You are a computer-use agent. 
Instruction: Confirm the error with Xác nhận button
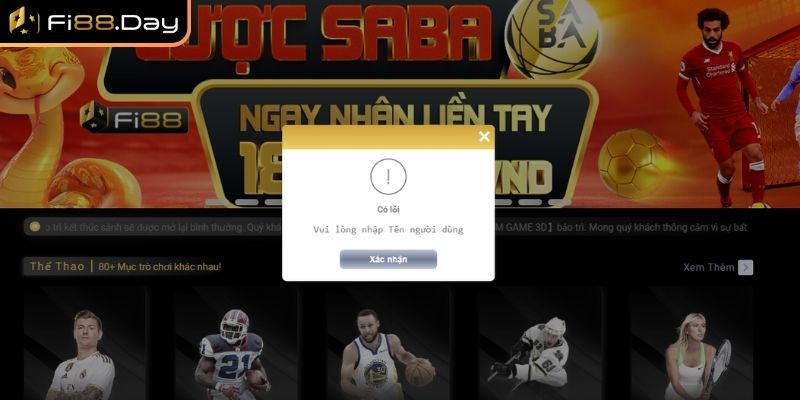click(388, 259)
